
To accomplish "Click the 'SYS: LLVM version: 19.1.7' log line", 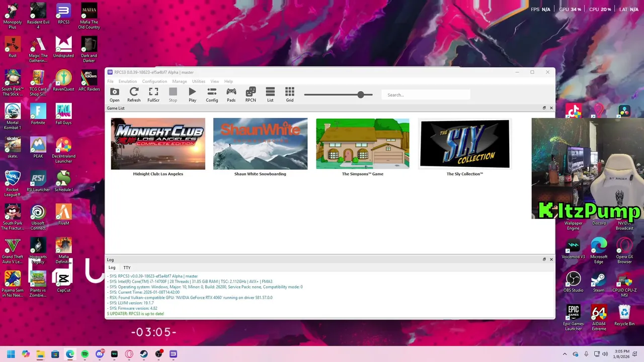I will tap(130, 303).
